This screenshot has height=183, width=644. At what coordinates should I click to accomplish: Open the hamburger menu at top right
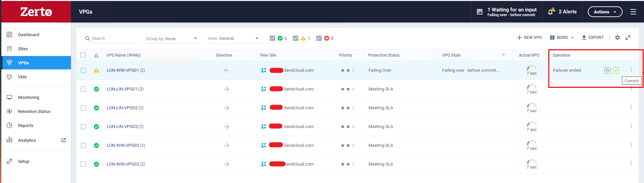(633, 12)
